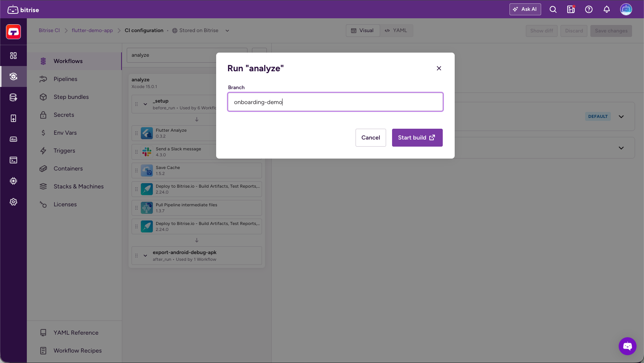Open the Env Vars menu item
644x363 pixels.
[x=75, y=133]
